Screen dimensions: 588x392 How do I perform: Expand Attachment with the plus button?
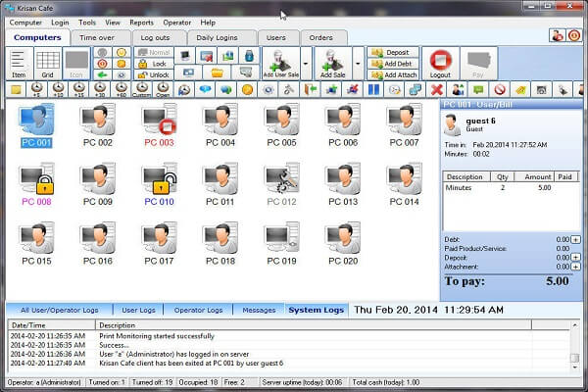575,267
